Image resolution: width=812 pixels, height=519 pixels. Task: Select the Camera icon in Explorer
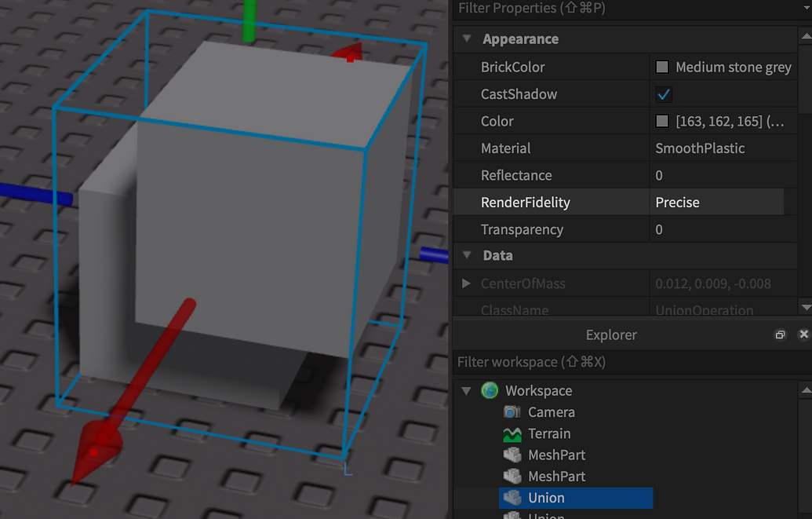coord(511,411)
